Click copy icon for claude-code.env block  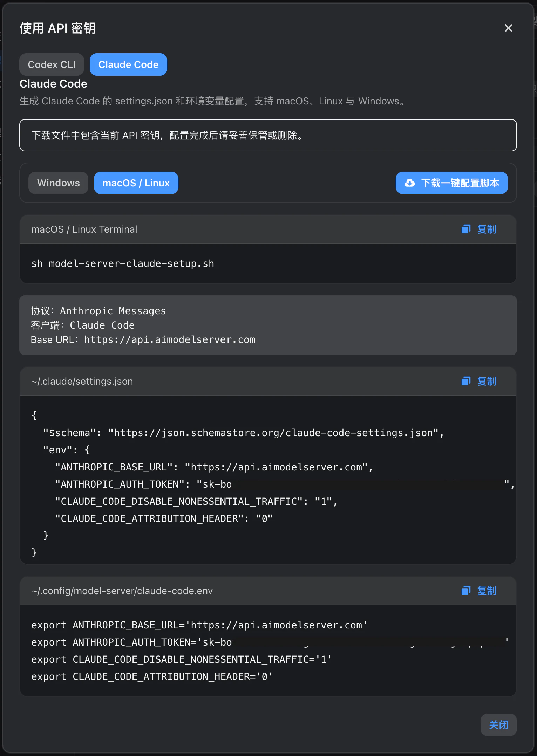[466, 591]
